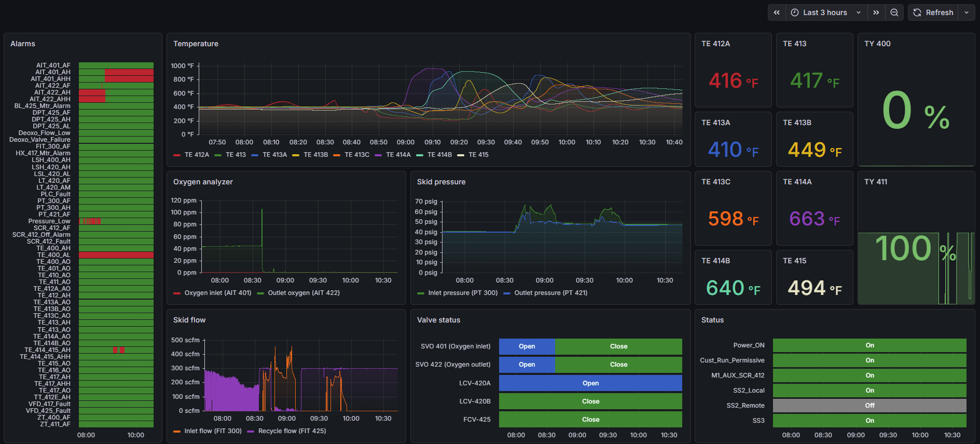Click the Refresh button
Viewport: 980px width, 444px height.
(933, 12)
